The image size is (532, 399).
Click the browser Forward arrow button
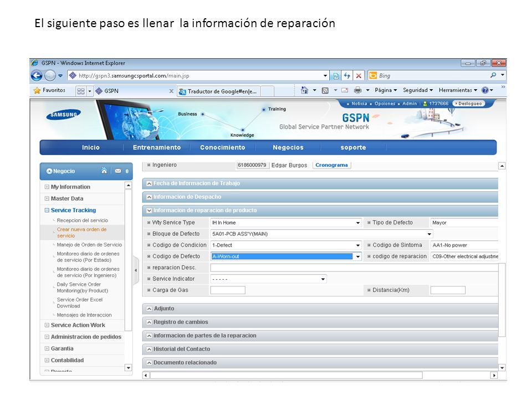50,75
